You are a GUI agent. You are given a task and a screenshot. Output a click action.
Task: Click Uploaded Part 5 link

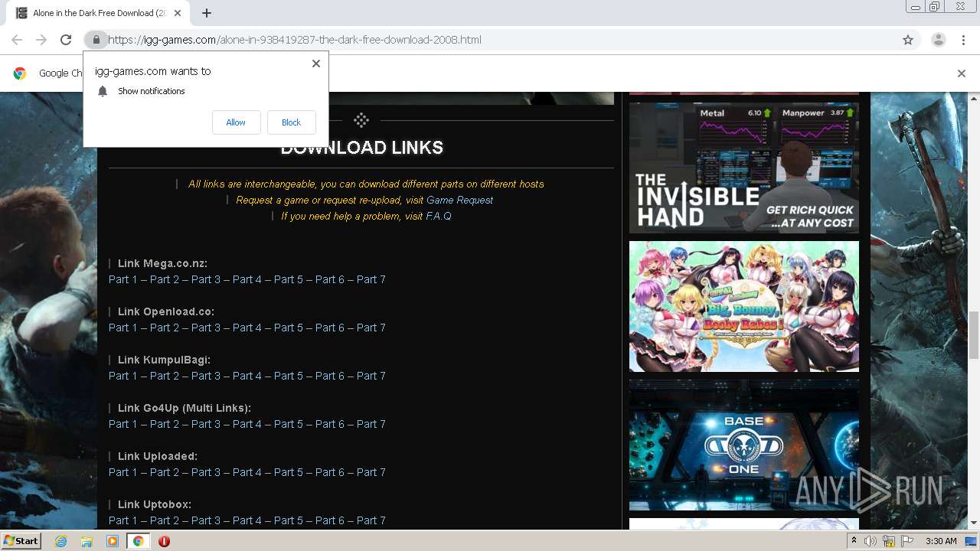pyautogui.click(x=289, y=472)
